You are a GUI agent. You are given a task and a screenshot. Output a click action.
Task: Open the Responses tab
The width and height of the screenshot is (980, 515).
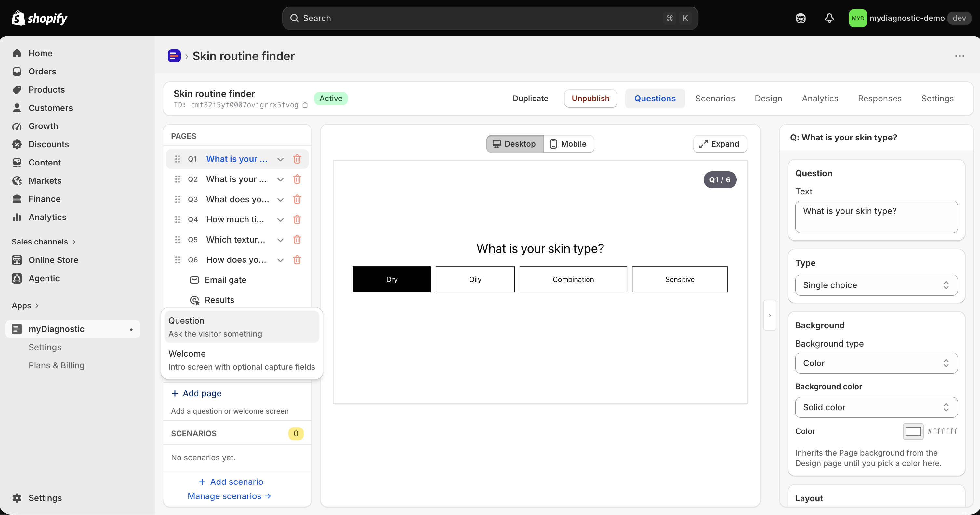[880, 99]
